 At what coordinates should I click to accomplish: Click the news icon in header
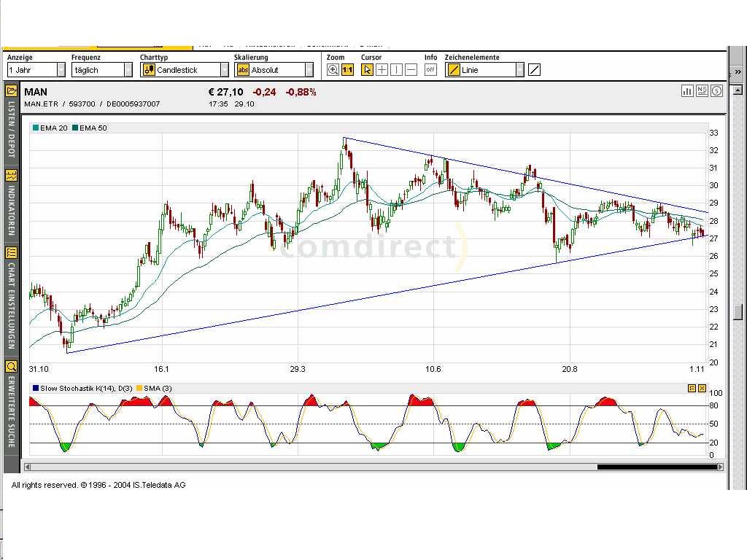coord(702,91)
